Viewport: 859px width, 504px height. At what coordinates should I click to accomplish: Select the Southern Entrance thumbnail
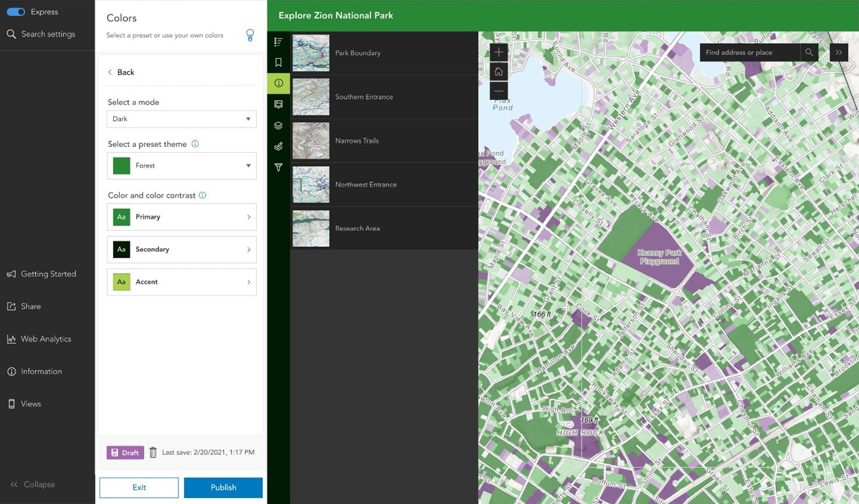[x=311, y=97]
